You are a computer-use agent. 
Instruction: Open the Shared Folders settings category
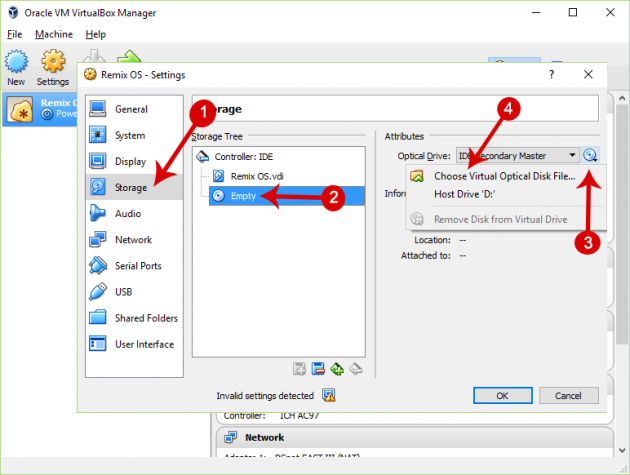pyautogui.click(x=146, y=318)
